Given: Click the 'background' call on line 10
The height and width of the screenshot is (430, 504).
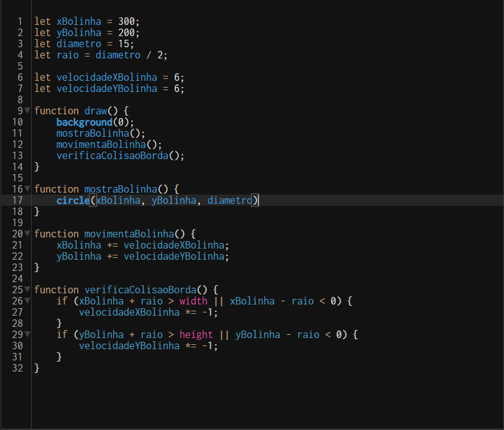Looking at the screenshot, I should click(x=85, y=122).
